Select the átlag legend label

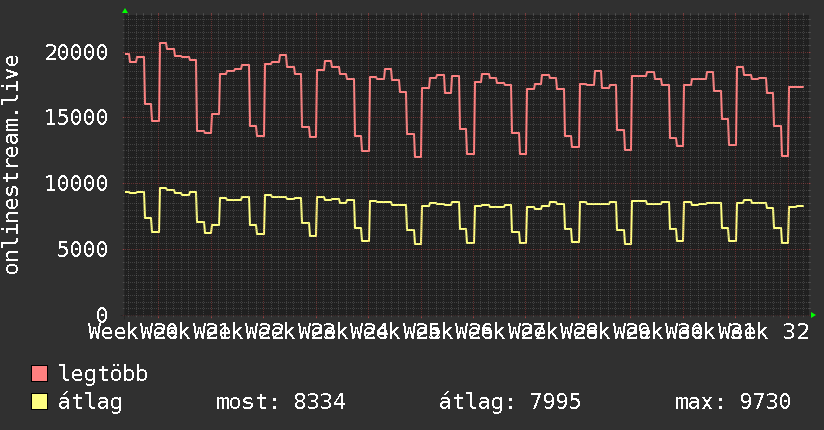(x=90, y=402)
